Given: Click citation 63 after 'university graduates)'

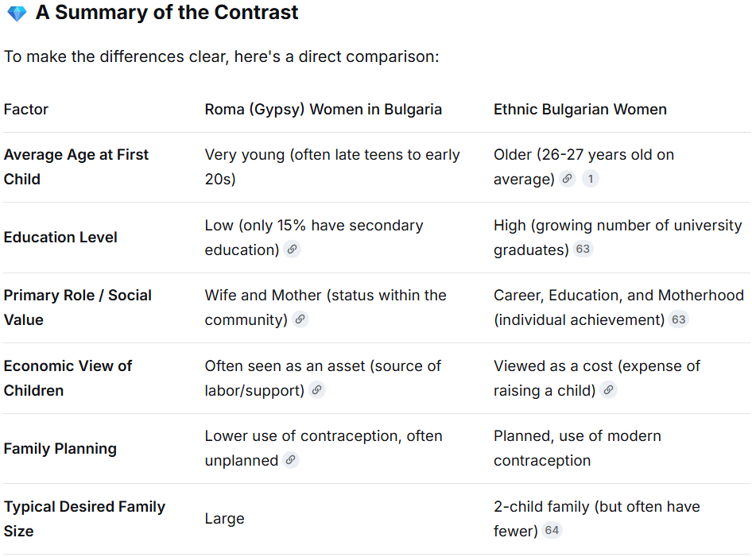Looking at the screenshot, I should pos(583,249).
